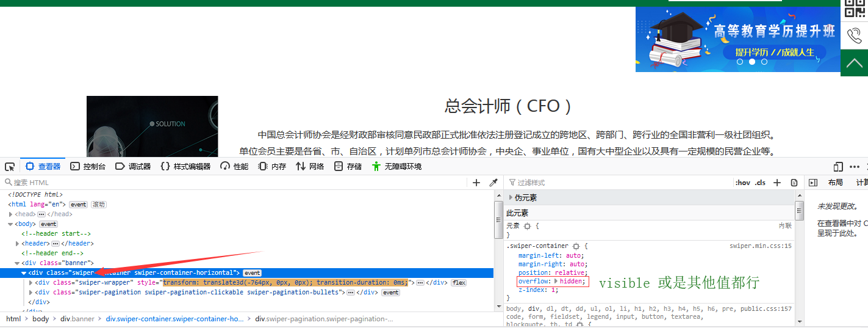Screen dimensions: 868x328
Task: Open the 内存 memory tab
Action: [273, 166]
